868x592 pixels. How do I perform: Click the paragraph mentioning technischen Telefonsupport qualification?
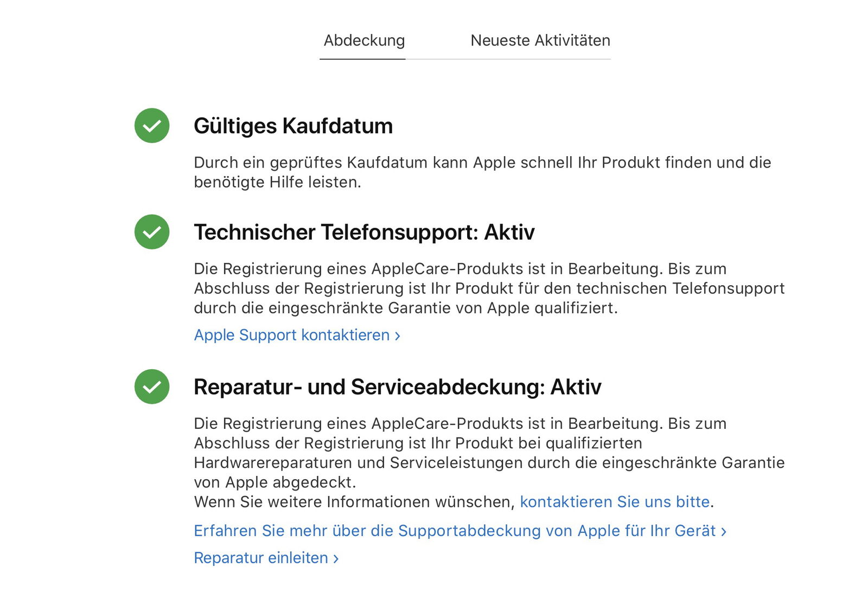point(489,288)
